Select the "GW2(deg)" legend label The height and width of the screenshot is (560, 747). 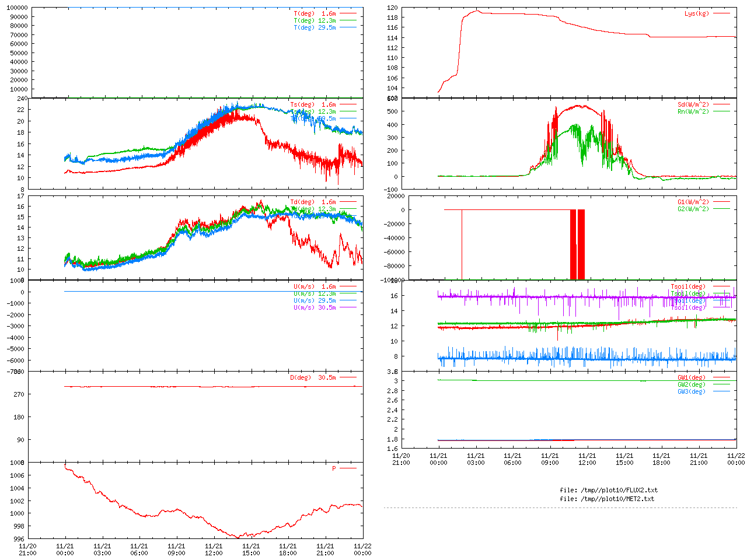tap(692, 384)
